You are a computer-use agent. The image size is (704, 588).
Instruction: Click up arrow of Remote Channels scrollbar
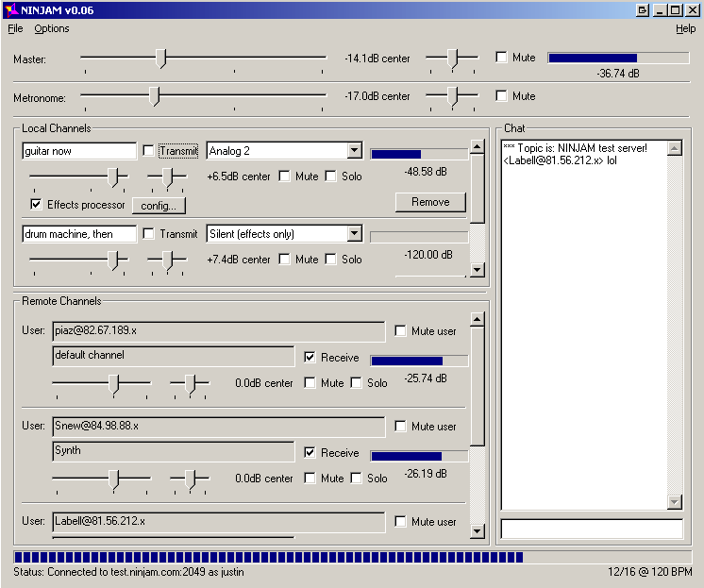tap(477, 320)
